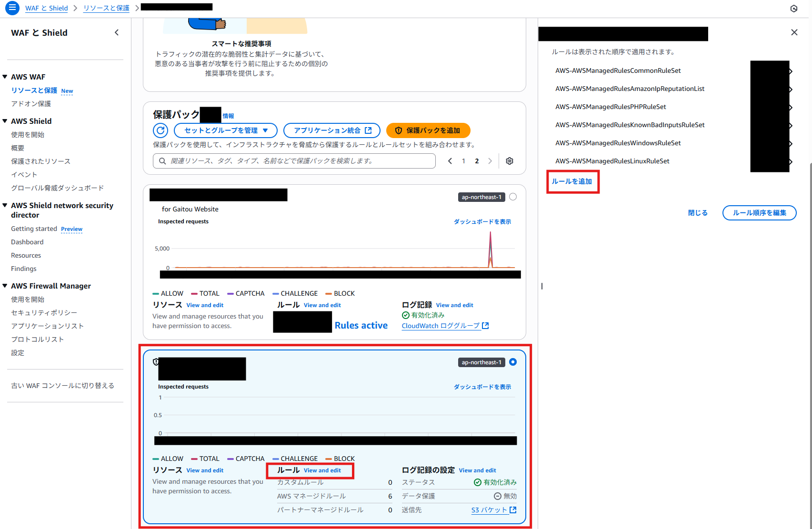Collapse the AWS WAF sidebar section
The image size is (812, 529).
5,77
